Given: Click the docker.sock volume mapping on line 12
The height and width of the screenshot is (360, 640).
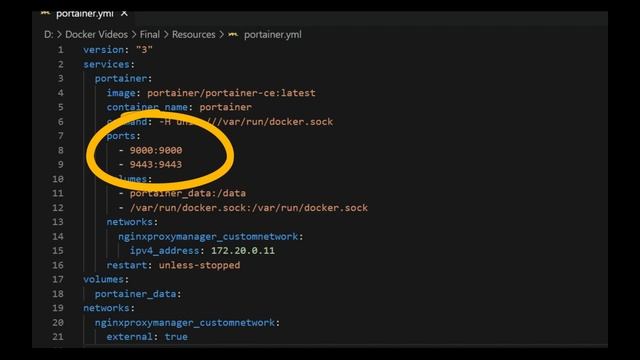Looking at the screenshot, I should pyautogui.click(x=249, y=208).
